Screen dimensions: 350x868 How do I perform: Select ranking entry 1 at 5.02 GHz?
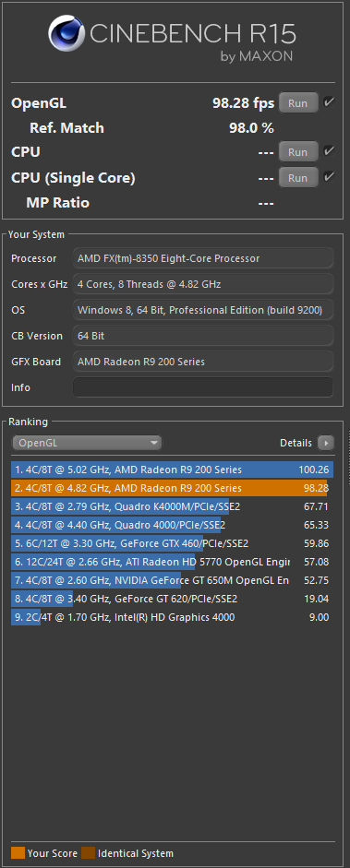click(x=173, y=470)
